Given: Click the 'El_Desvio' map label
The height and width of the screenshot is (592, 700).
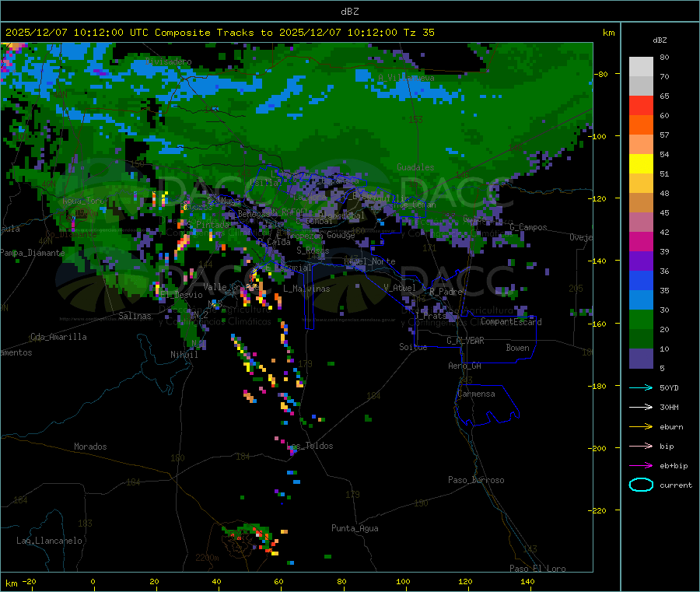Looking at the screenshot, I should tap(182, 295).
